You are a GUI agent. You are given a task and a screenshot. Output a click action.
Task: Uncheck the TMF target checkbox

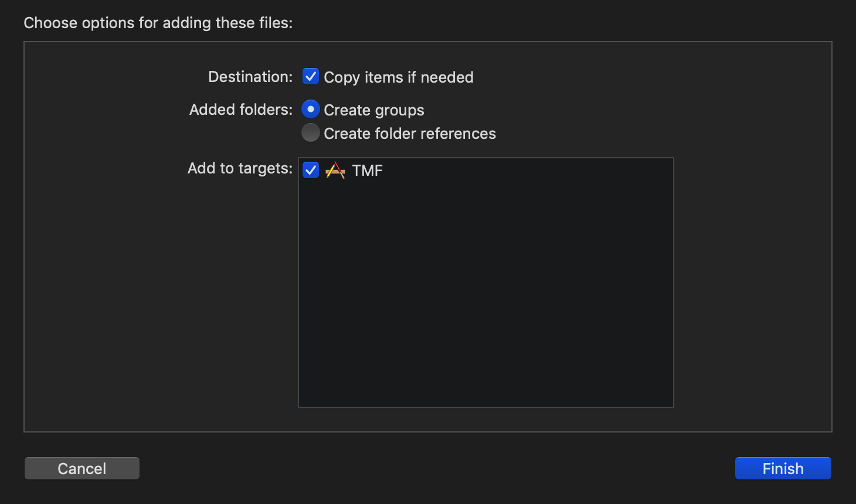click(x=310, y=170)
